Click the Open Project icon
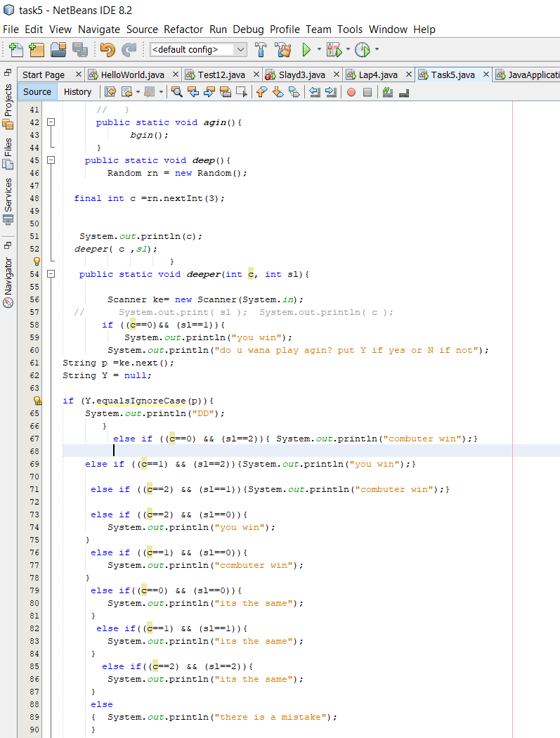The image size is (560, 738). coord(58,50)
